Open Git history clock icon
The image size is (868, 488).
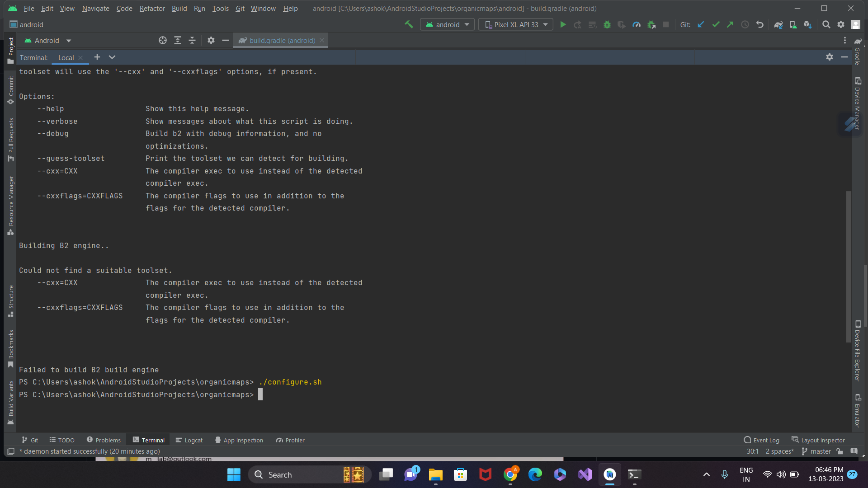(x=745, y=24)
